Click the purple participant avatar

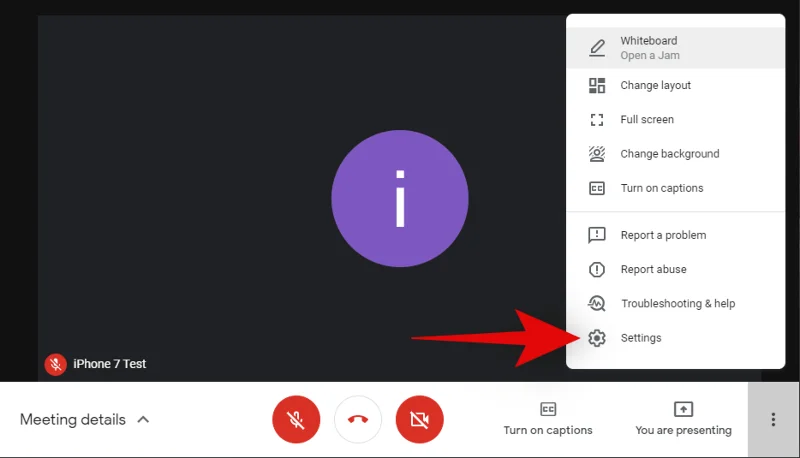click(x=400, y=198)
